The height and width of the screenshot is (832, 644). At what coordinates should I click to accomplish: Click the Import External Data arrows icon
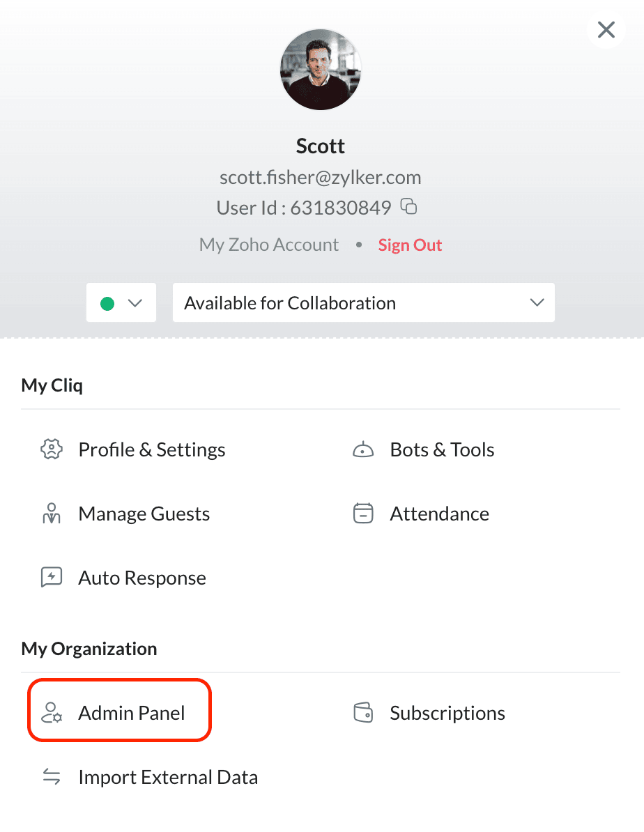(x=52, y=777)
